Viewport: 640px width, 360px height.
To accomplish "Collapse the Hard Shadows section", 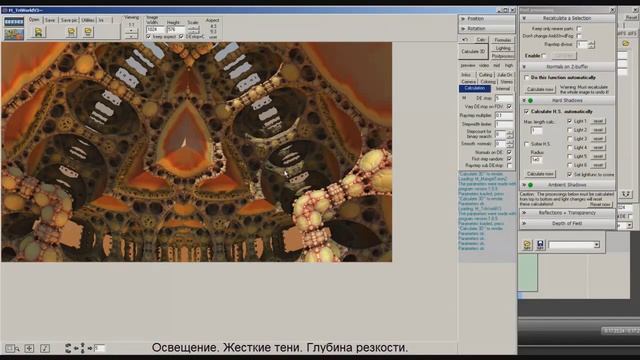I will tap(567, 100).
